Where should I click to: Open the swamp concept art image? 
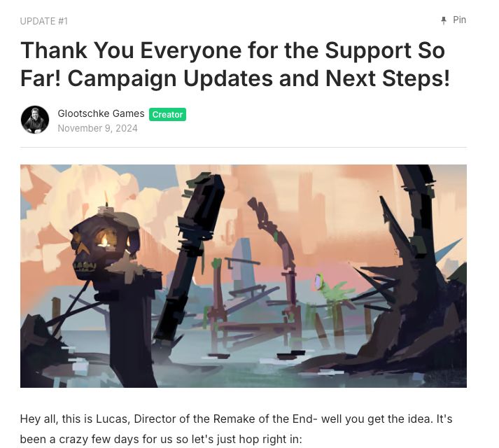coord(244,276)
